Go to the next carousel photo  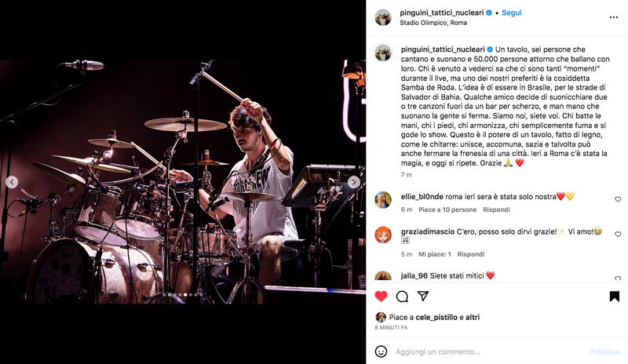click(354, 182)
